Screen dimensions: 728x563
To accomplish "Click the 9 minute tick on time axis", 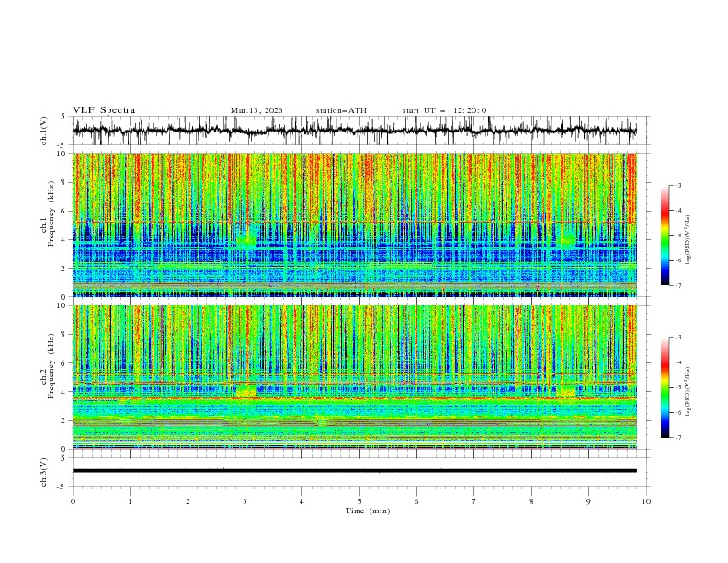I will point(588,501).
